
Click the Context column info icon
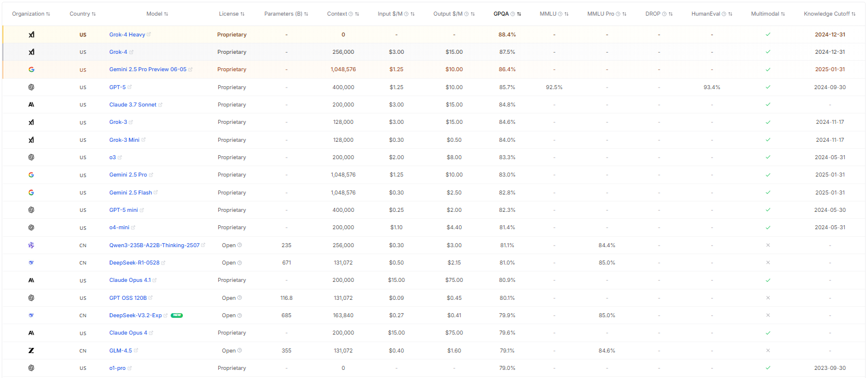click(351, 14)
